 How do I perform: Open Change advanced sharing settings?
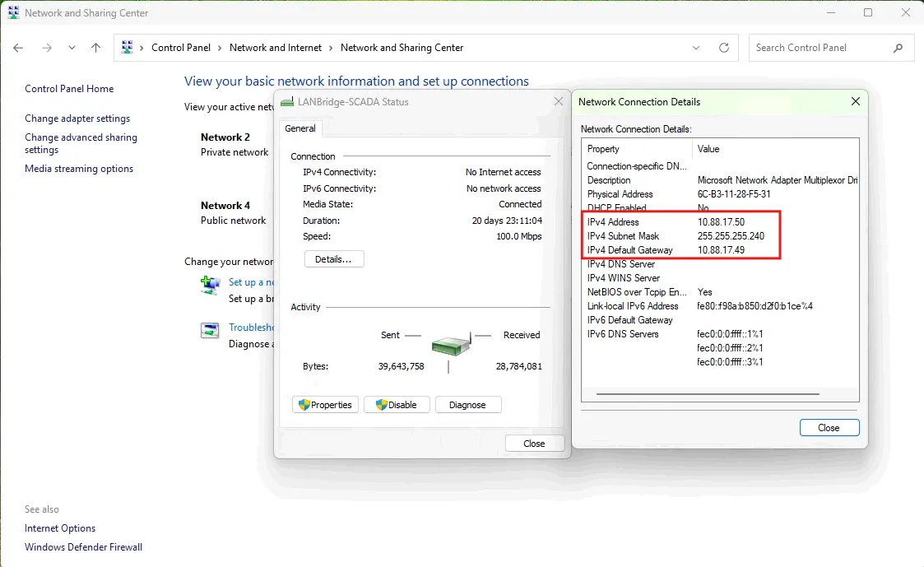click(81, 143)
